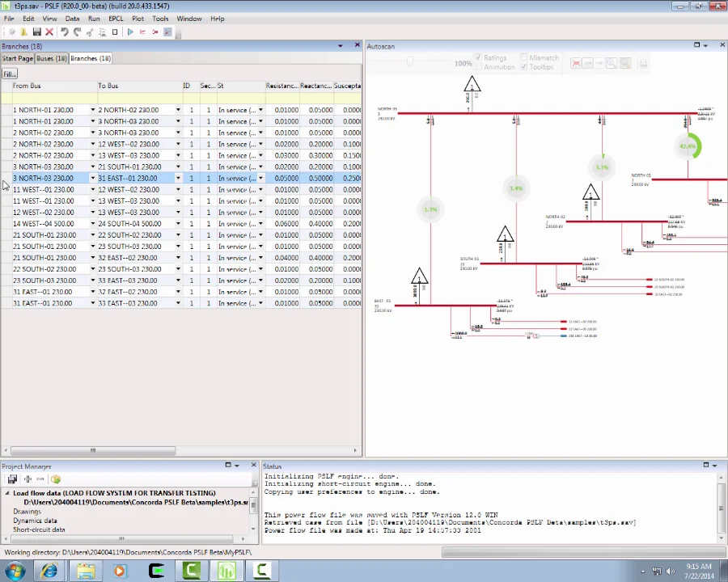Click the highlighted last main toolbar icon
This screenshot has width=728, height=582.
click(x=168, y=32)
